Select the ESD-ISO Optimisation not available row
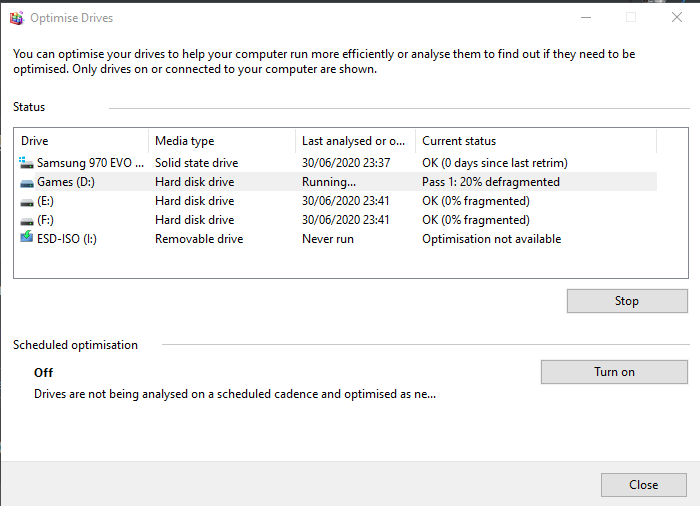The width and height of the screenshot is (700, 506). [x=491, y=239]
